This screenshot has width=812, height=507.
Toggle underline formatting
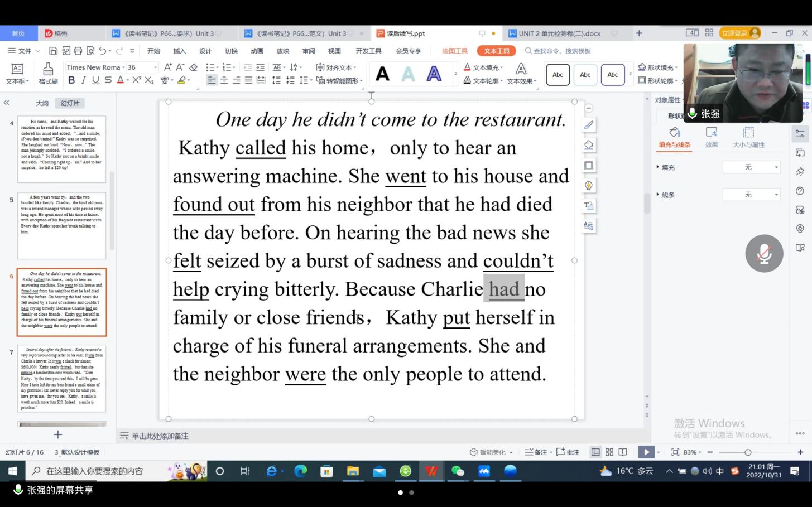95,80
